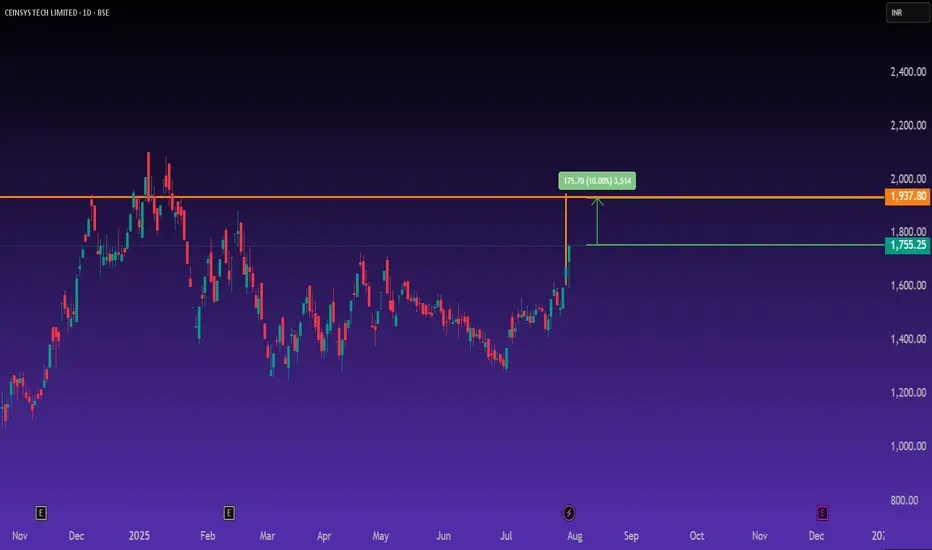Screen dimensions: 932x550
Task: Click the May label on time axis
Action: 380,536
